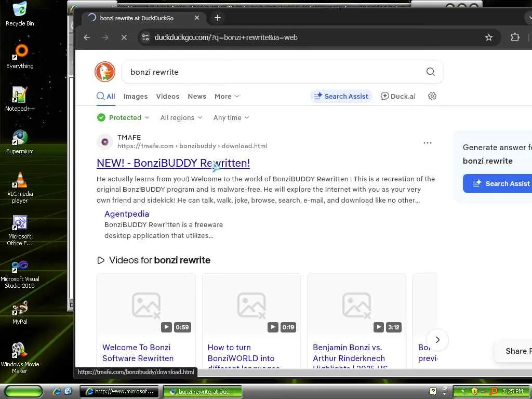The height and width of the screenshot is (399, 532).
Task: Go back using the browser back arrow
Action: (x=87, y=37)
